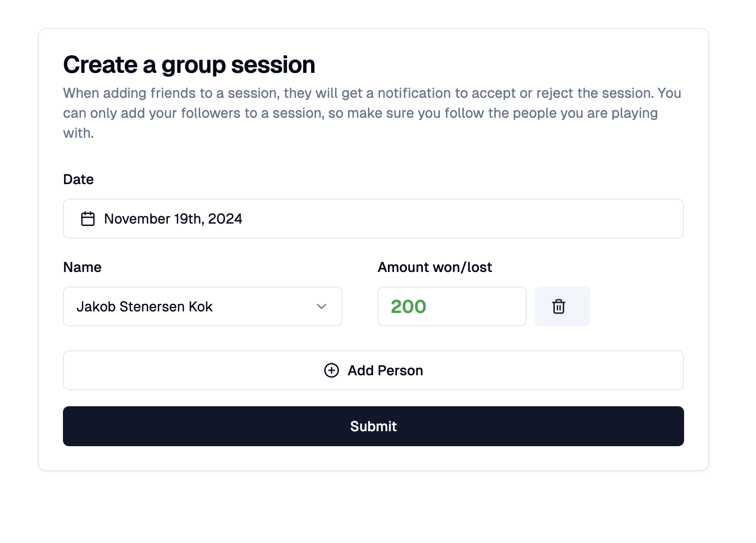This screenshot has width=756, height=543.
Task: Click the Name field label
Action: tap(82, 267)
